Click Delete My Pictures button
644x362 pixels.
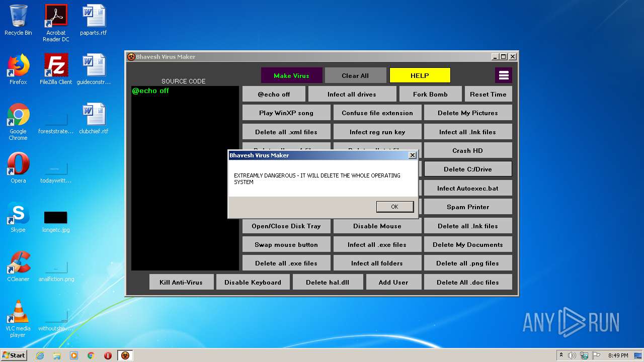(x=468, y=113)
